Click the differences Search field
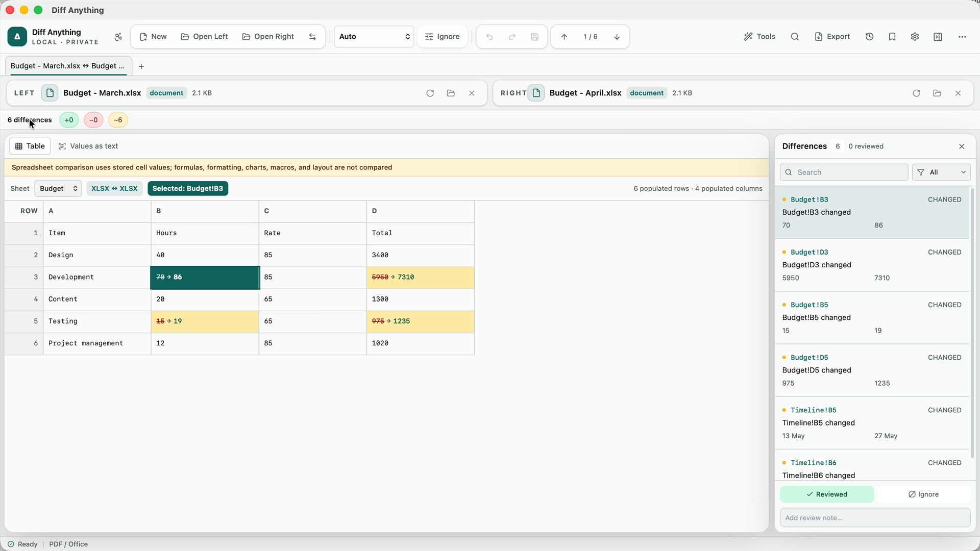 [844, 172]
